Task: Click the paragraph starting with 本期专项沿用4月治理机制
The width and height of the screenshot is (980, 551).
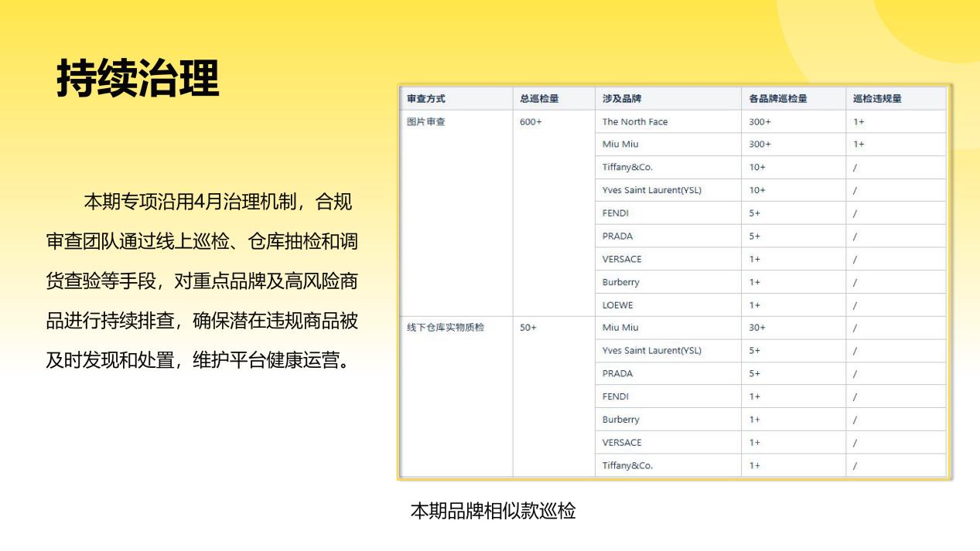Action: 202,282
